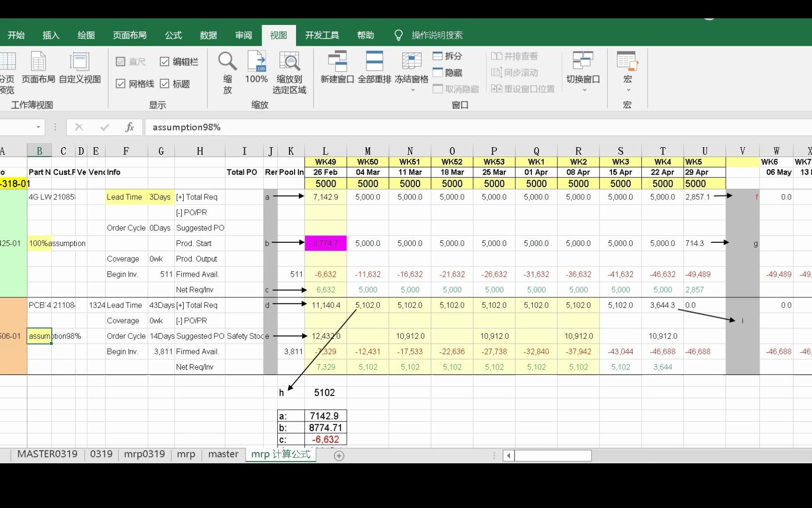This screenshot has height=508, width=812.
Task: Expand Switch Windows dropdown arrow
Action: click(584, 90)
